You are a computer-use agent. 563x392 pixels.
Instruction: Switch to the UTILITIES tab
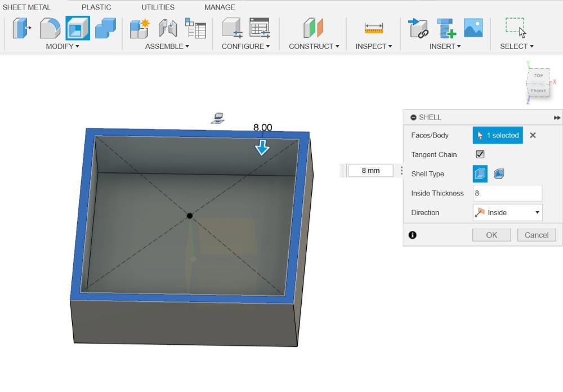point(158,7)
